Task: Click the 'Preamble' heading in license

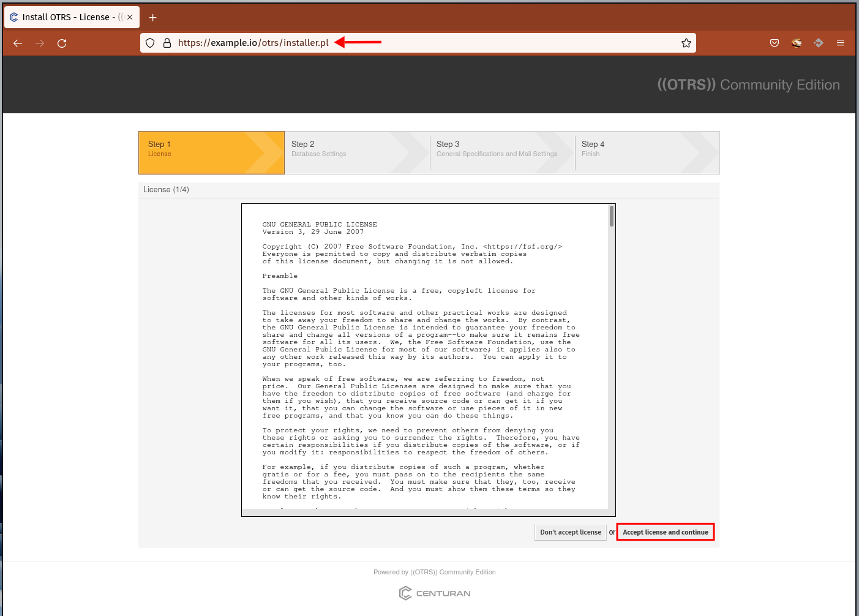Action: coord(280,276)
